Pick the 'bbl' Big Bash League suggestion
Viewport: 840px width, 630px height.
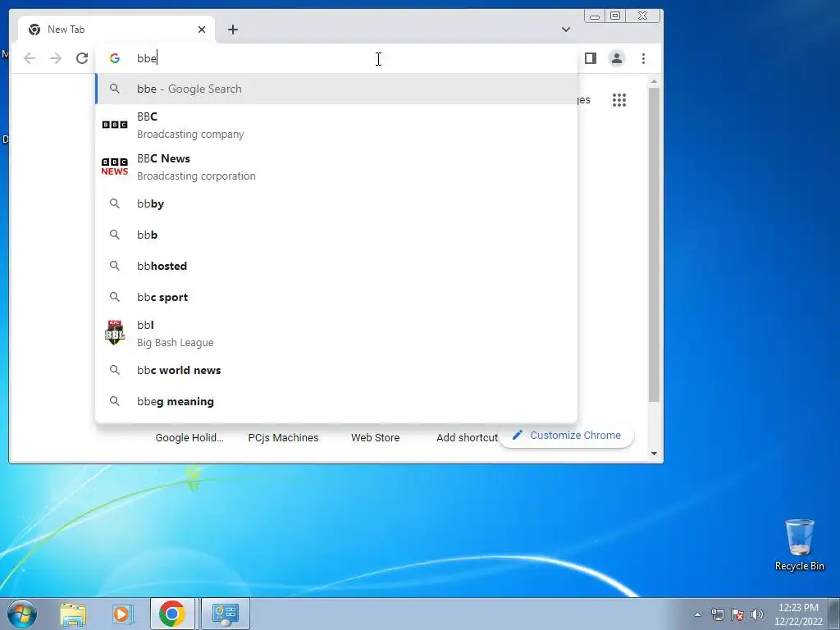[336, 333]
